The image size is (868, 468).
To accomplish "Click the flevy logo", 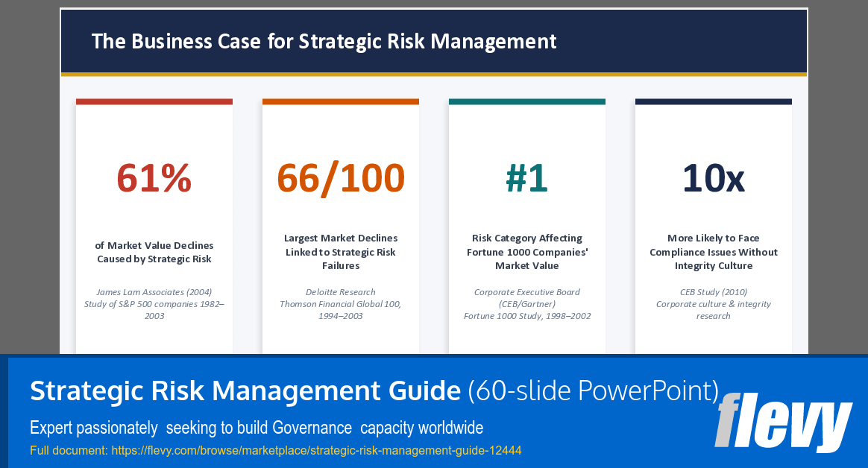I will pyautogui.click(x=783, y=422).
